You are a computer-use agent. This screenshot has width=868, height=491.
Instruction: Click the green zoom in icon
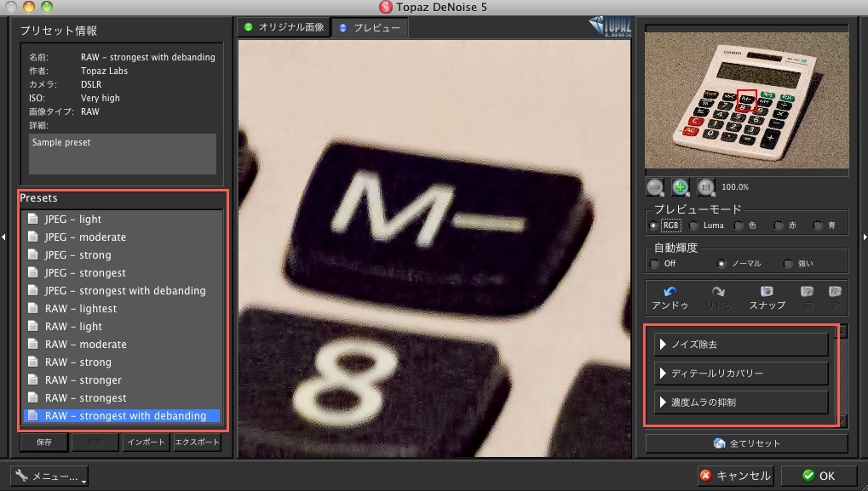tap(680, 186)
